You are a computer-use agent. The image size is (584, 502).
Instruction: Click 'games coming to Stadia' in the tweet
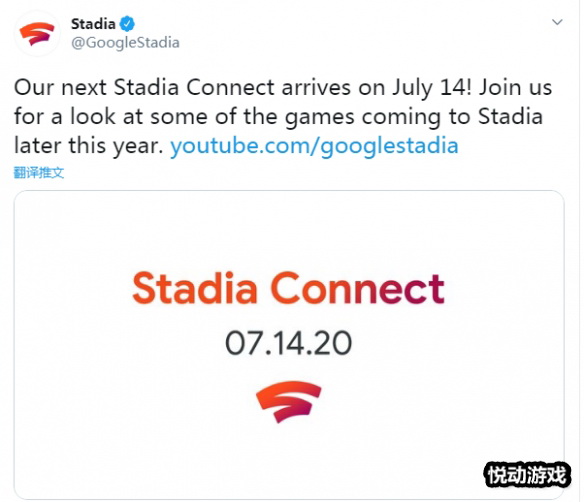point(413,117)
